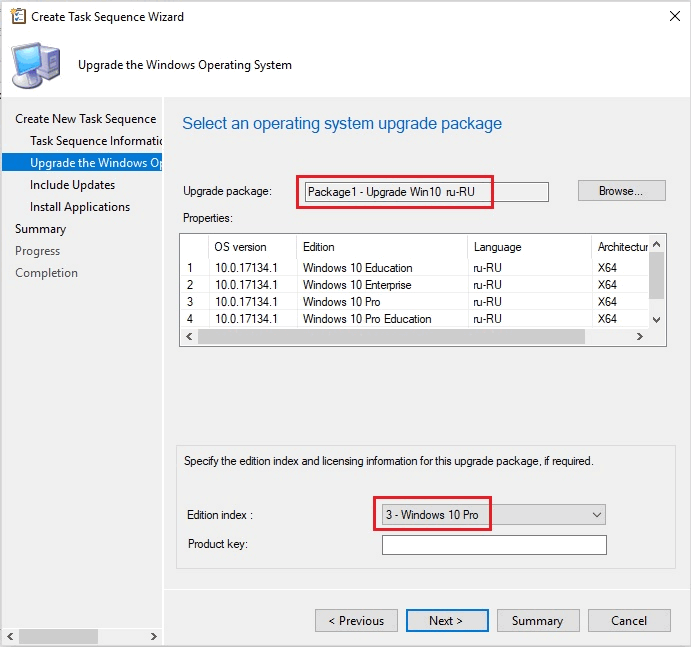Screen dimensions: 691x647
Task: Sort by Architecture column header
Action: point(620,247)
